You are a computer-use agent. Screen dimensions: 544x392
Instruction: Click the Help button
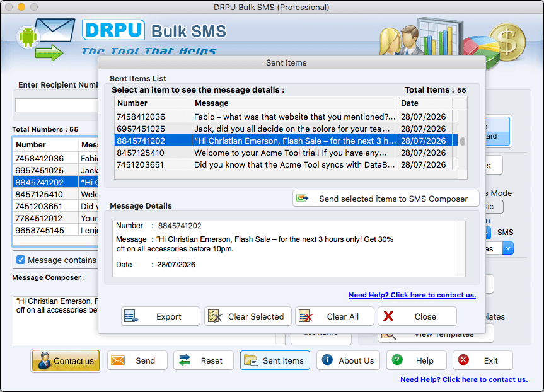(416, 360)
